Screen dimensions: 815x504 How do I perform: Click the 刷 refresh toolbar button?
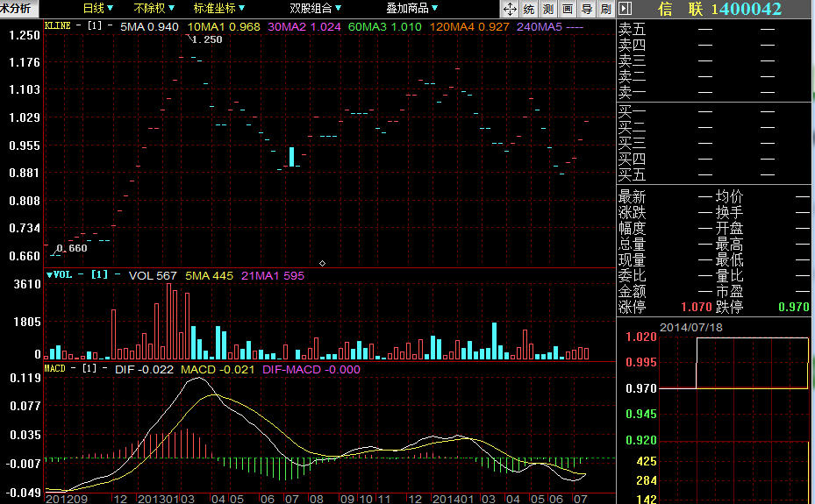click(605, 9)
